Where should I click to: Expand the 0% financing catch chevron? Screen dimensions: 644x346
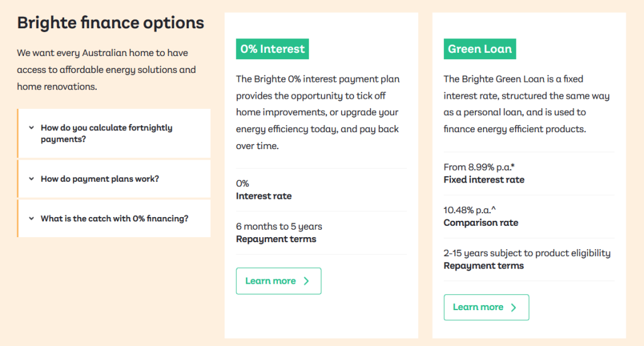tap(31, 219)
